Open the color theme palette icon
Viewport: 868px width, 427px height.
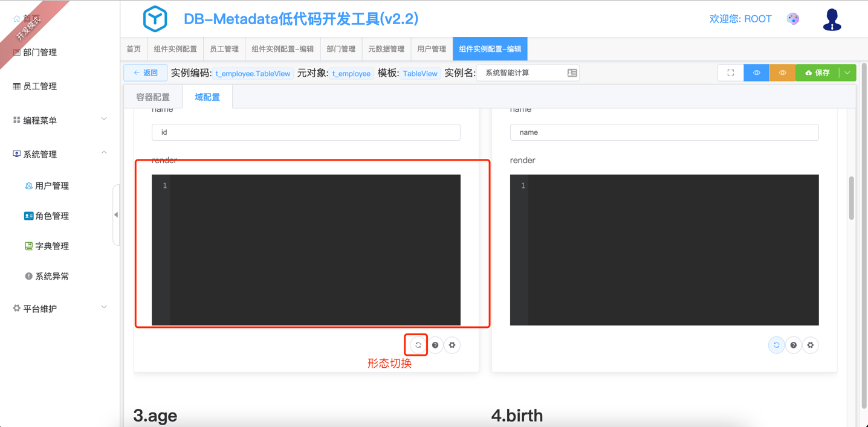pos(793,19)
